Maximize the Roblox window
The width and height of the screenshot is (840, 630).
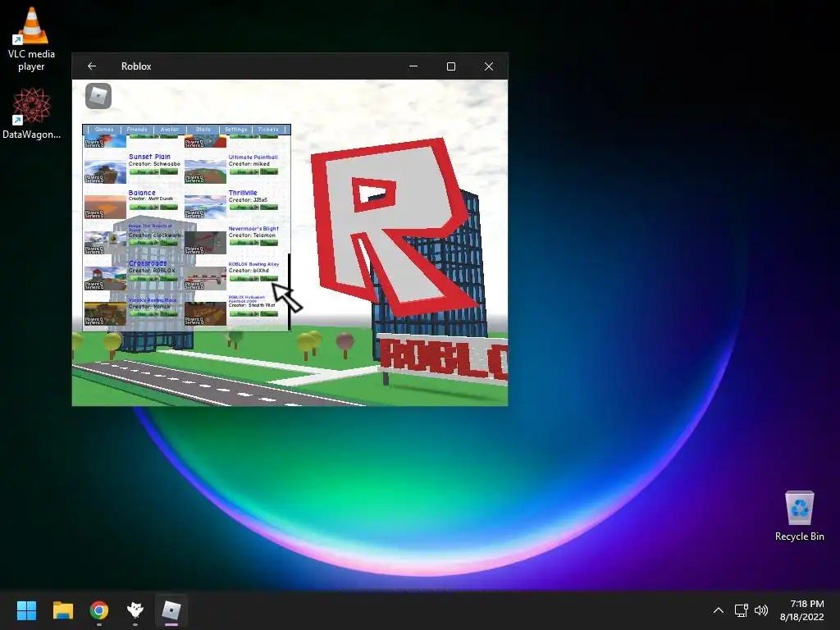(451, 66)
